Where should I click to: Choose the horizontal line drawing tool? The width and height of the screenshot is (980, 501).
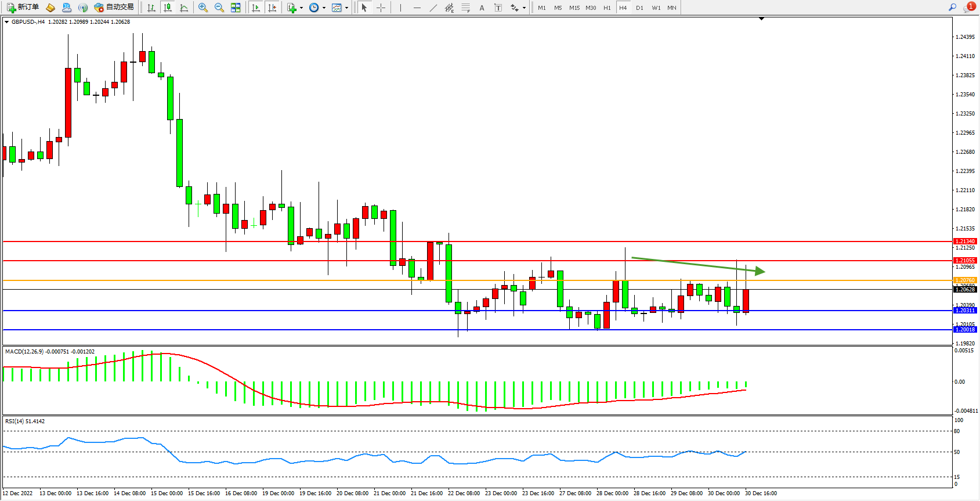point(417,8)
